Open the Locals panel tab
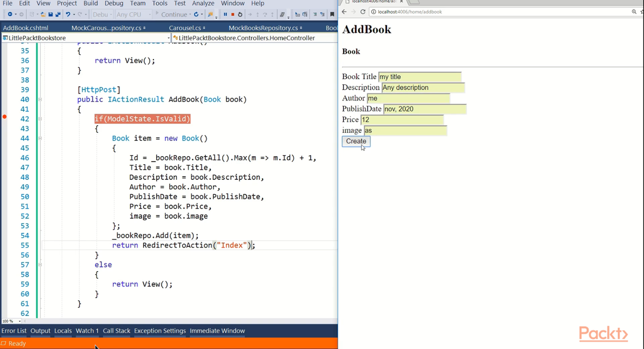 click(63, 331)
